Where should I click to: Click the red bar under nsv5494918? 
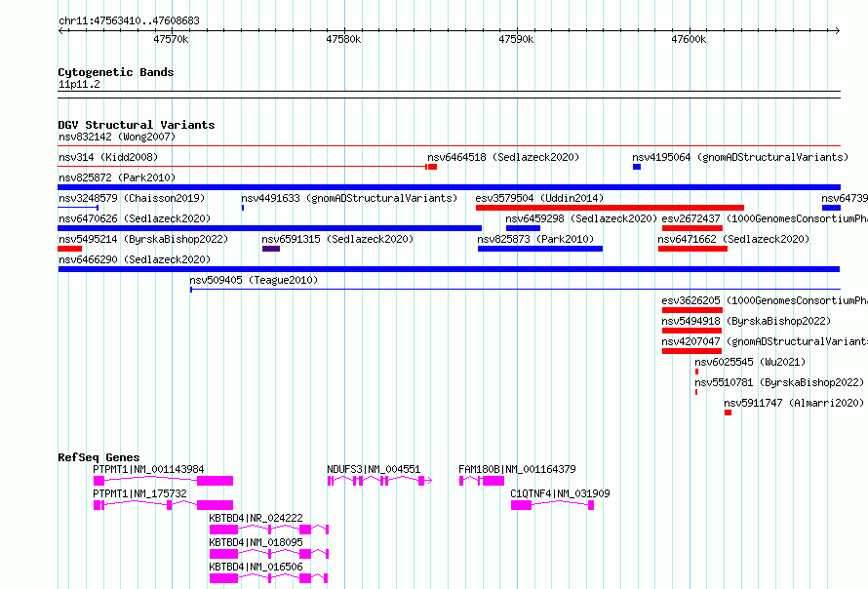692,331
